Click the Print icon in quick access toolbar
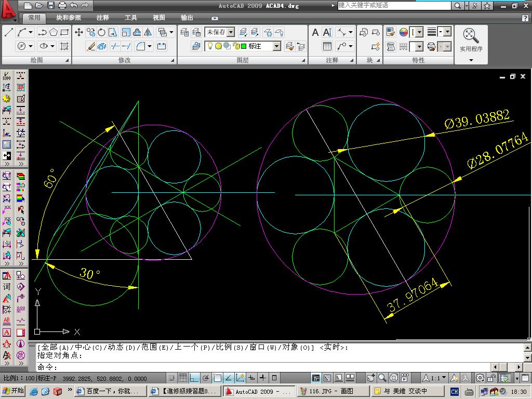The width and height of the screenshot is (532, 399). point(62,5)
